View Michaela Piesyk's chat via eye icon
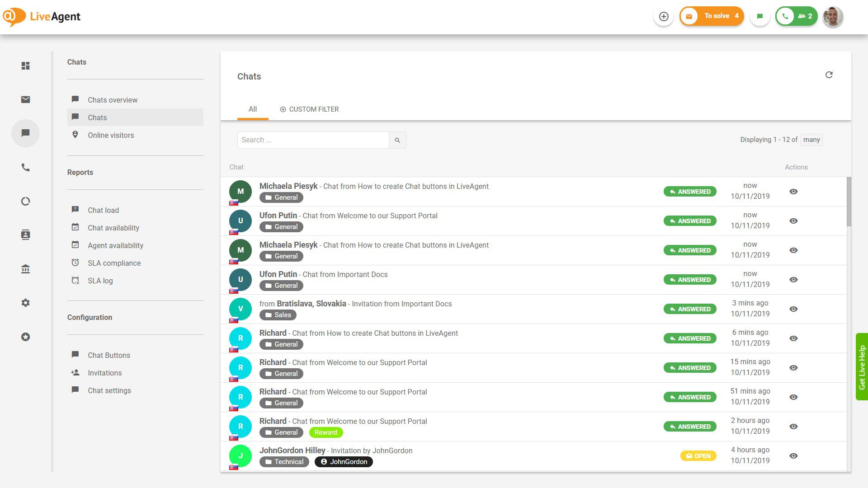This screenshot has height=488, width=868. tap(794, 192)
